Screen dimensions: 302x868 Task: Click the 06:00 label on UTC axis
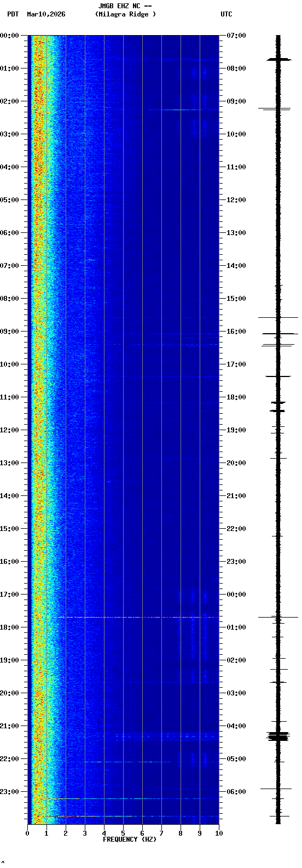[236, 792]
